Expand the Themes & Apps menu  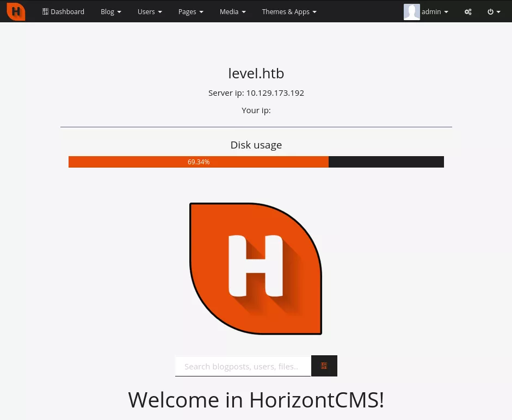pos(289,11)
